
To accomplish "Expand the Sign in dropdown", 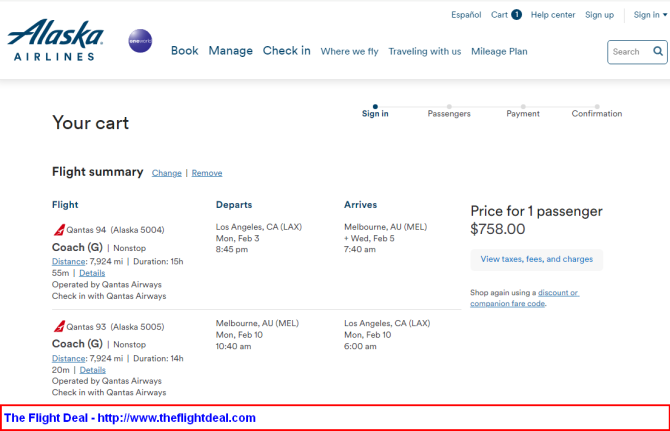I will click(x=650, y=15).
